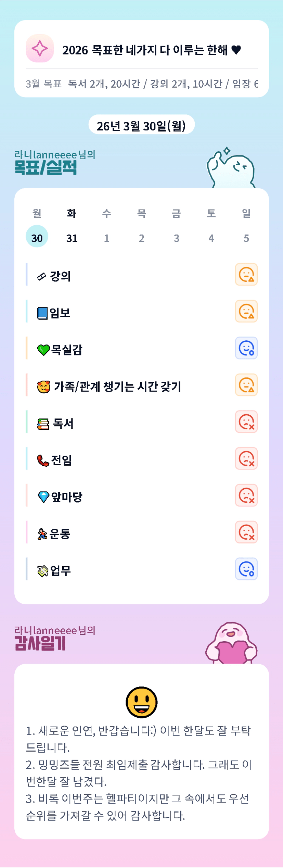Click the pink heart-holding mascot character
The width and height of the screenshot is (283, 868).
click(x=231, y=644)
